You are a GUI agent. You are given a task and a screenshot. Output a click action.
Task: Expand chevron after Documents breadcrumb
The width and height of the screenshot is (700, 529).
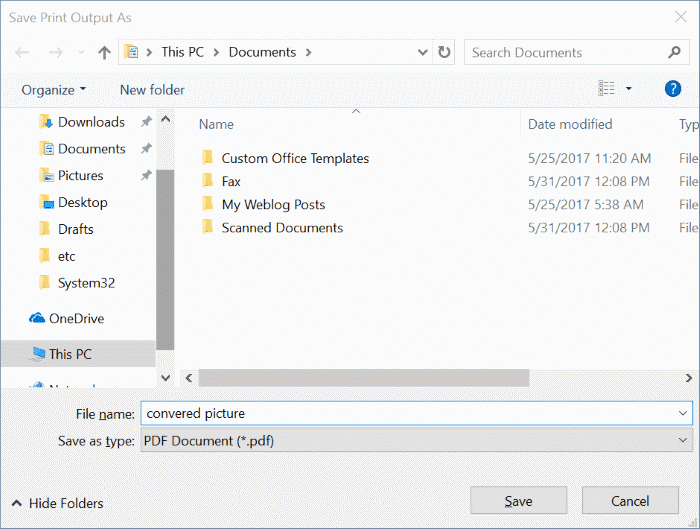click(x=308, y=53)
